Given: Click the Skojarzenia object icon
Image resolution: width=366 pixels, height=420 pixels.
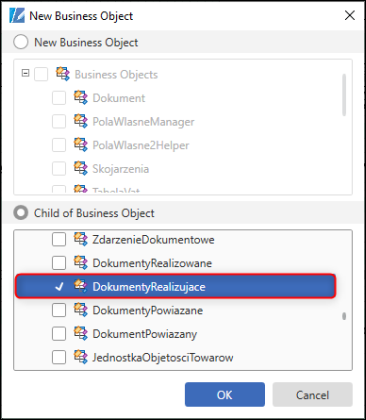Looking at the screenshot, I should pyautogui.click(x=80, y=168).
